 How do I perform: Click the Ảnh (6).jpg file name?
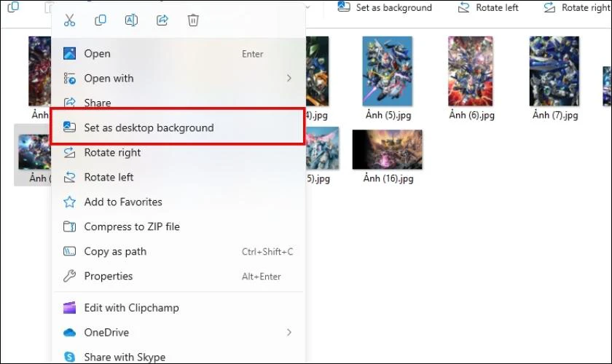(472, 115)
